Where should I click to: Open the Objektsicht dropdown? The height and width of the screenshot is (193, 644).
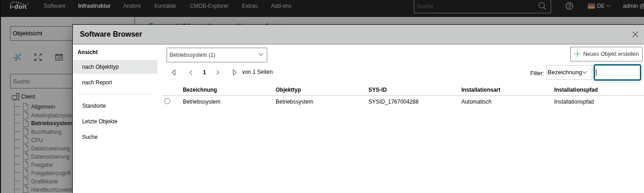click(41, 33)
